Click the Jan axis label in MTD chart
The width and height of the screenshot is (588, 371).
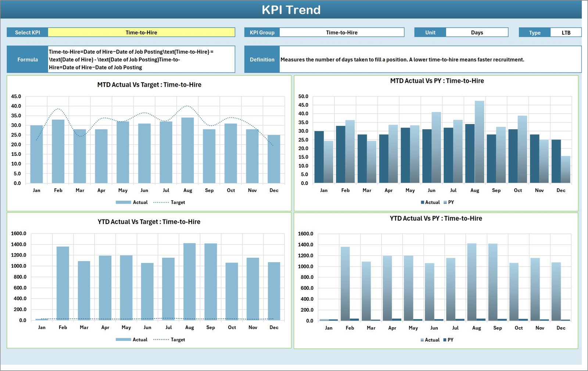point(36,190)
